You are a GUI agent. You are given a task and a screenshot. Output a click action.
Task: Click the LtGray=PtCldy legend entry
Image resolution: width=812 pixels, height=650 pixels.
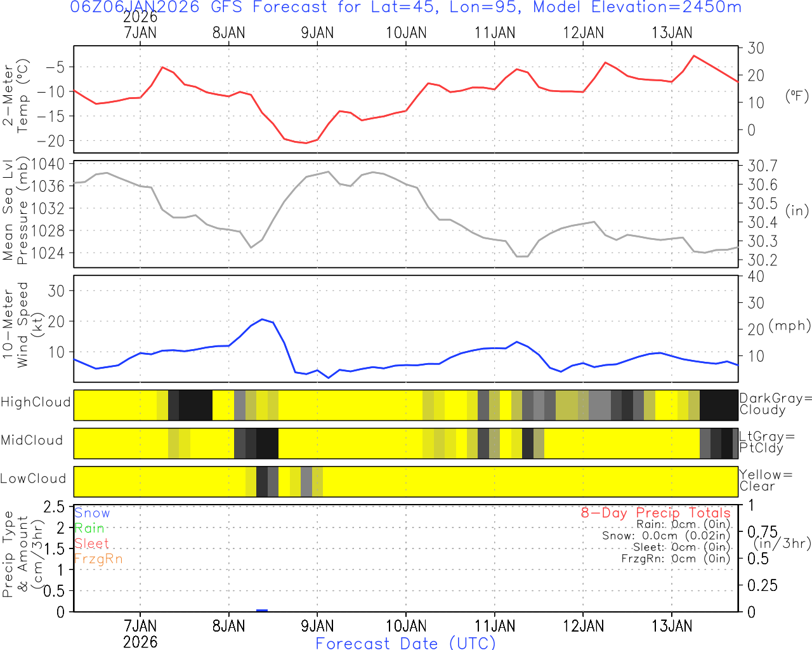766,442
